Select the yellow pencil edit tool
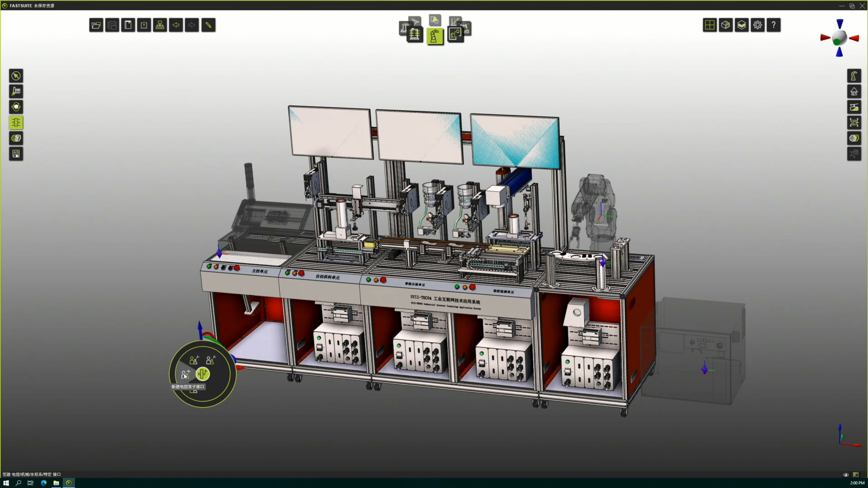 point(208,25)
